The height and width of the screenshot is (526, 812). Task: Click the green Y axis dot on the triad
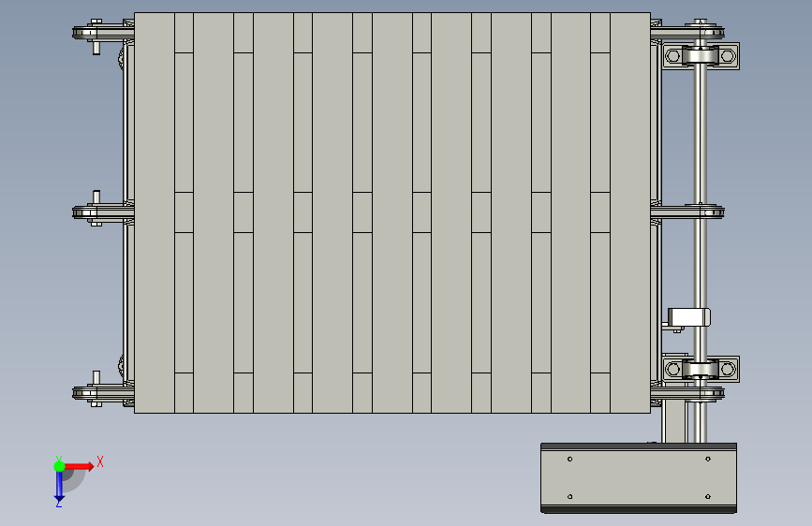pyautogui.click(x=59, y=466)
